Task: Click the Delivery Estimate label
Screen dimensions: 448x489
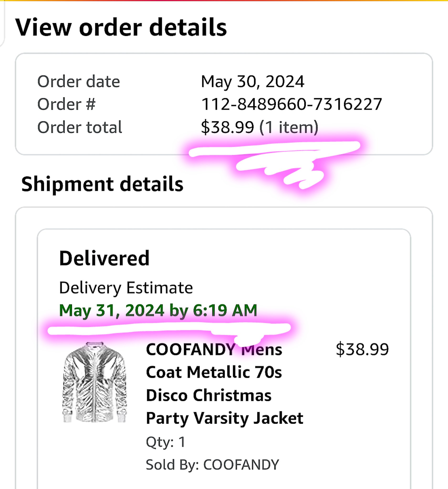Action: pos(126,288)
